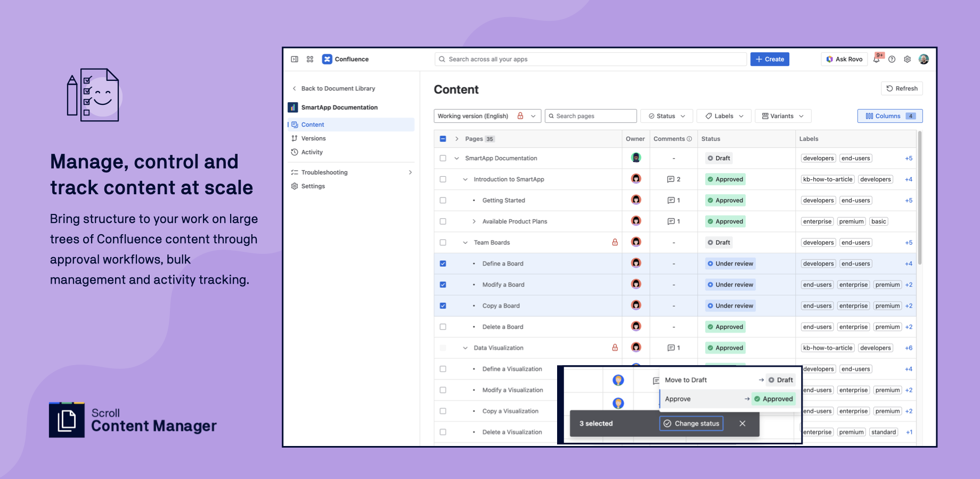980x479 pixels.
Task: Open the Help question mark icon
Action: 892,59
